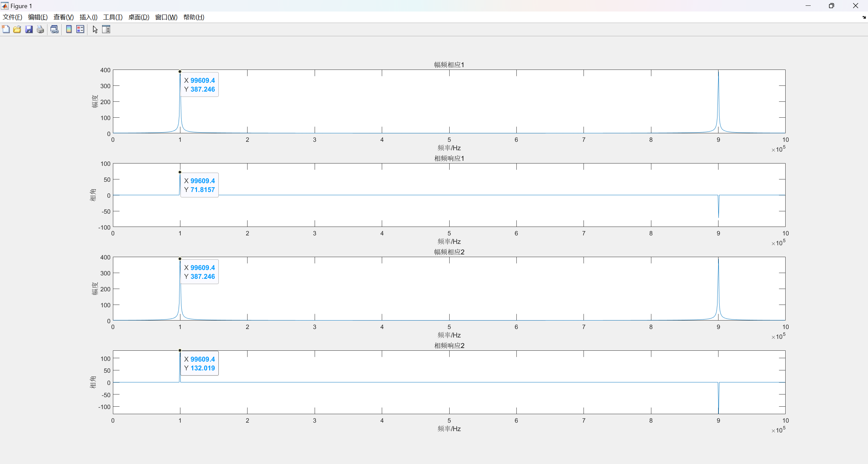Save the figure with the floppy disk icon
Image resolution: width=868 pixels, height=464 pixels.
tap(29, 30)
